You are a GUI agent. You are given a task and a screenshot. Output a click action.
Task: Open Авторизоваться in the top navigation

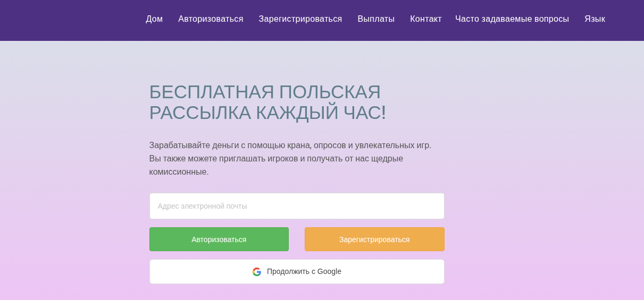point(211,19)
